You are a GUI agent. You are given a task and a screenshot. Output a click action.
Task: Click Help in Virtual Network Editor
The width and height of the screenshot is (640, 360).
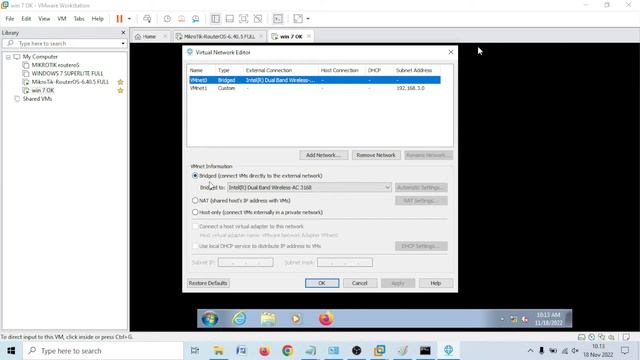[436, 283]
